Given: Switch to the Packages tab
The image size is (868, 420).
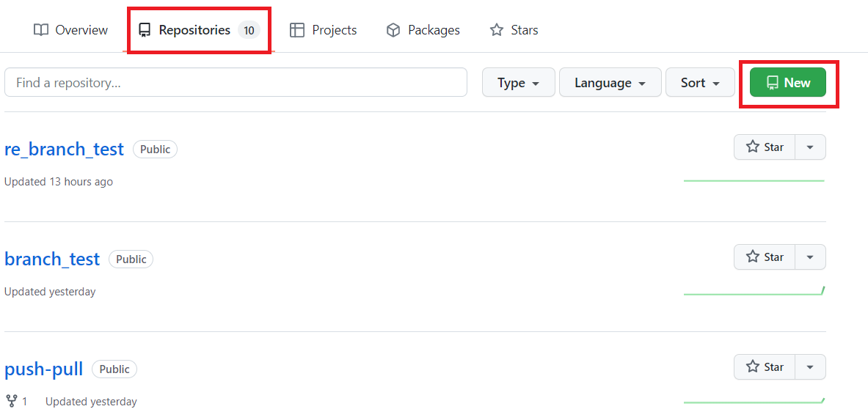Looking at the screenshot, I should [423, 30].
